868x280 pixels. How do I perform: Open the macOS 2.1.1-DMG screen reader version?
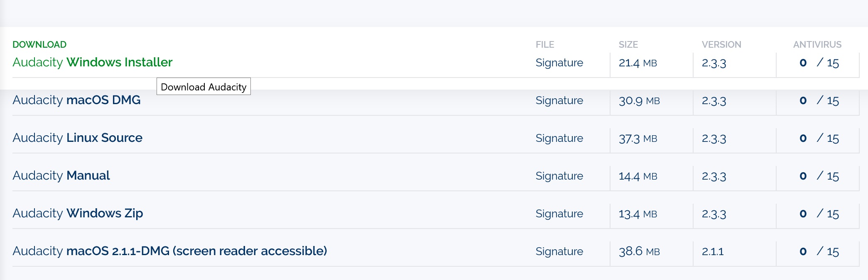(x=170, y=251)
